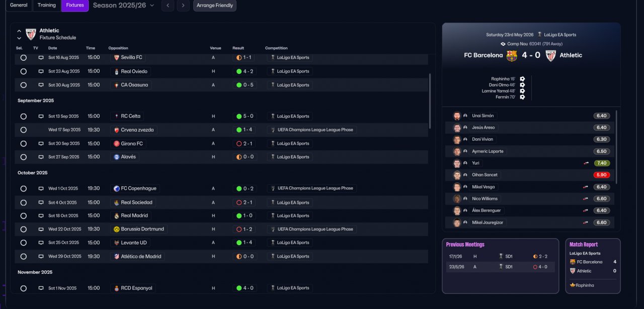644x309 pixels.
Task: Click Yuri's green 7.40 rating badge
Action: click(602, 163)
